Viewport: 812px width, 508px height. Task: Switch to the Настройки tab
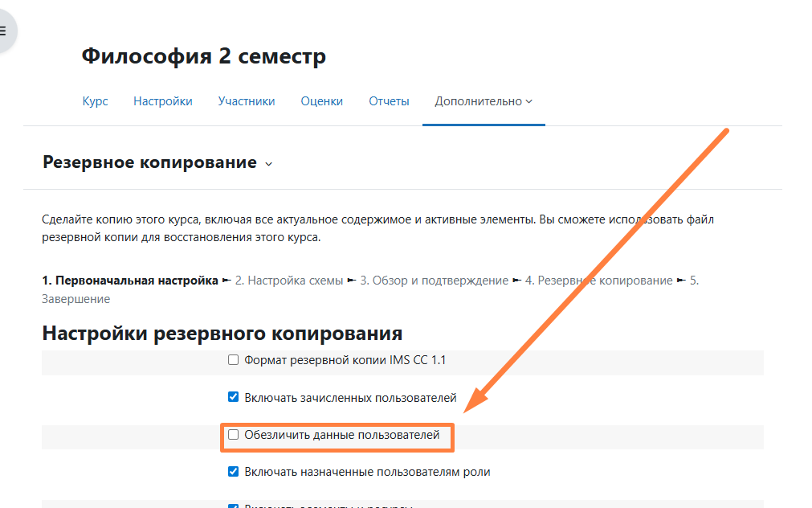(163, 101)
